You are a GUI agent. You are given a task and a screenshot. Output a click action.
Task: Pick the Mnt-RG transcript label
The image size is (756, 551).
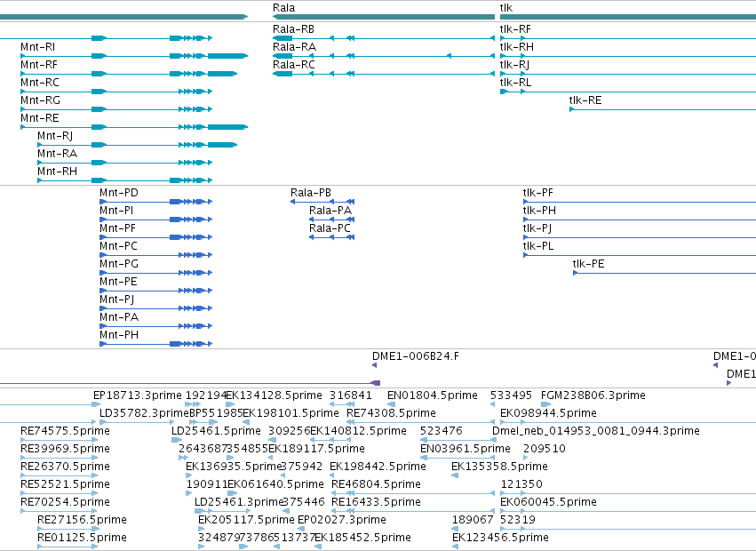(x=41, y=100)
